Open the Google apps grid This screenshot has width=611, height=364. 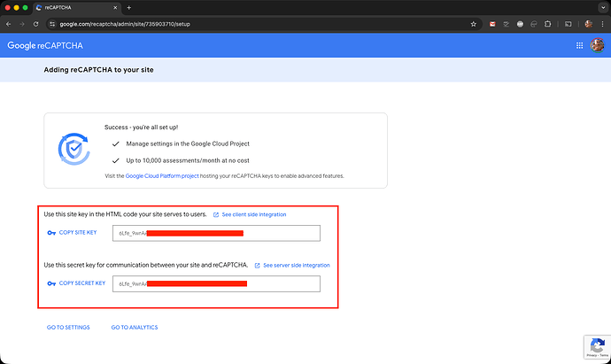coord(580,45)
